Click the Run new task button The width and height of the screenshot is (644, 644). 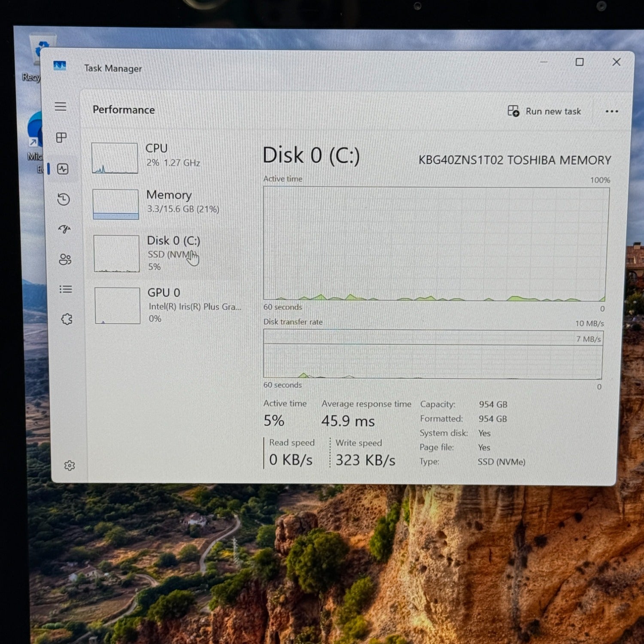[x=544, y=111]
